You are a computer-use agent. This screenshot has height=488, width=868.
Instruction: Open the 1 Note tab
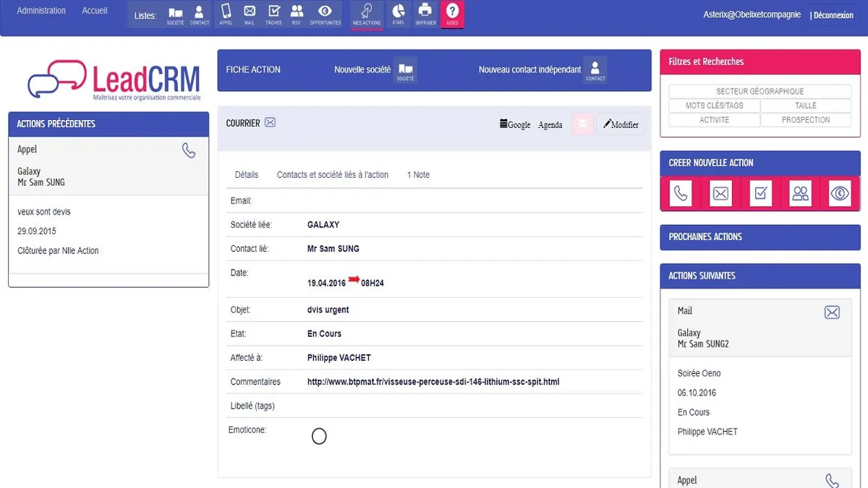418,175
